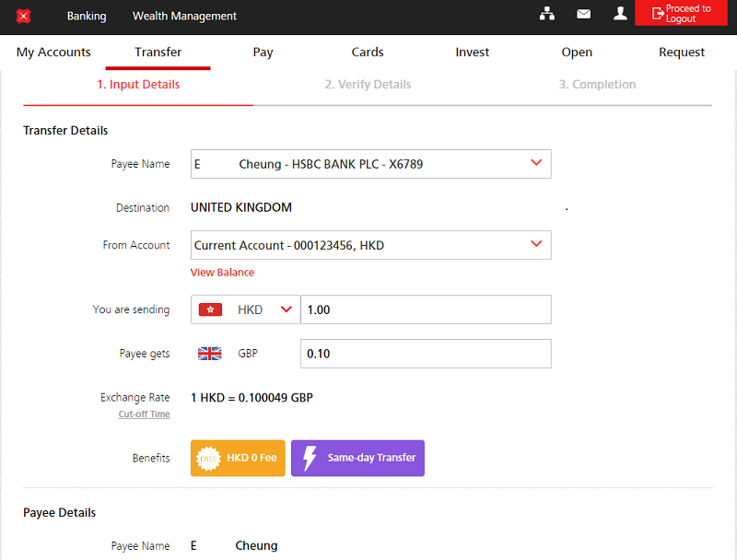Open the Cut-off Time link
737x560 pixels.
(144, 414)
